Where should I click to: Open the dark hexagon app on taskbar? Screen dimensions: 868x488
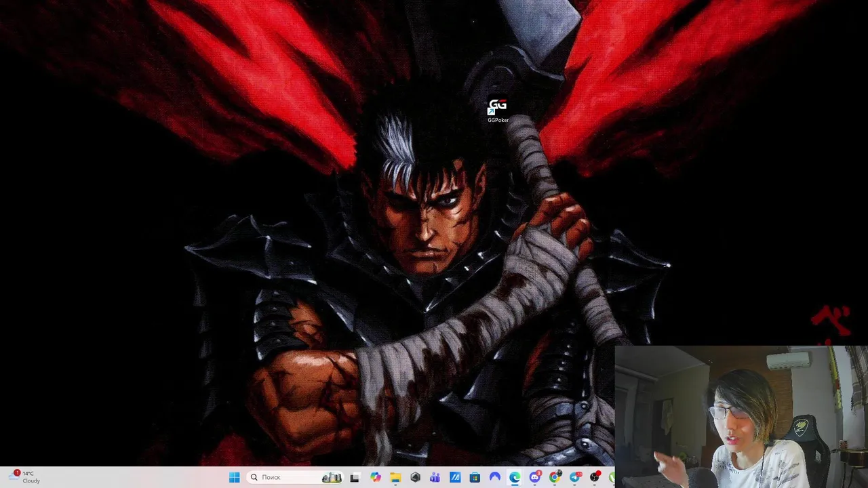415,477
